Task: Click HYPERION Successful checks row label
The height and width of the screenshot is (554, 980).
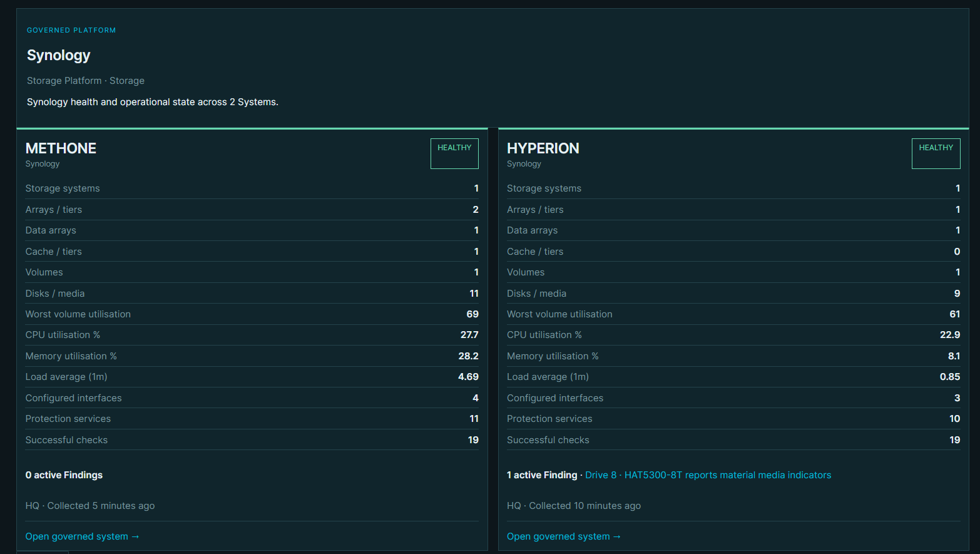Action: click(548, 440)
